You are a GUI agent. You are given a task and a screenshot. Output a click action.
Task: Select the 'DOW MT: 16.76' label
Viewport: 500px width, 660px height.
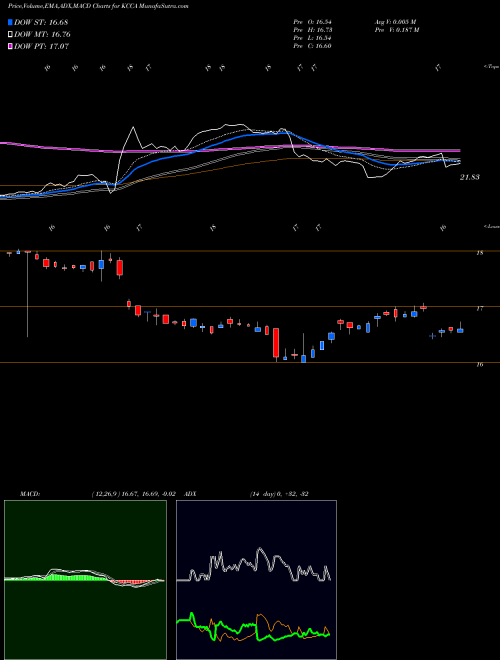point(42,35)
